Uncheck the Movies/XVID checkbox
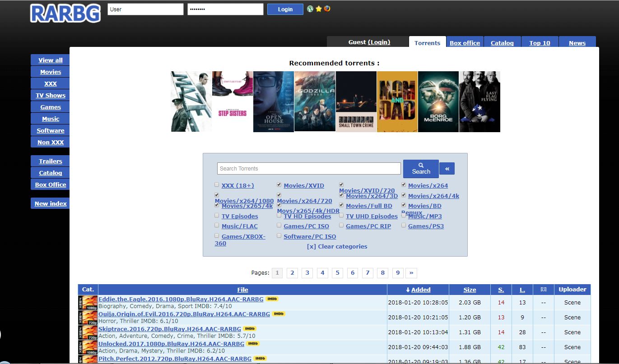The image size is (619, 364). coord(279,184)
